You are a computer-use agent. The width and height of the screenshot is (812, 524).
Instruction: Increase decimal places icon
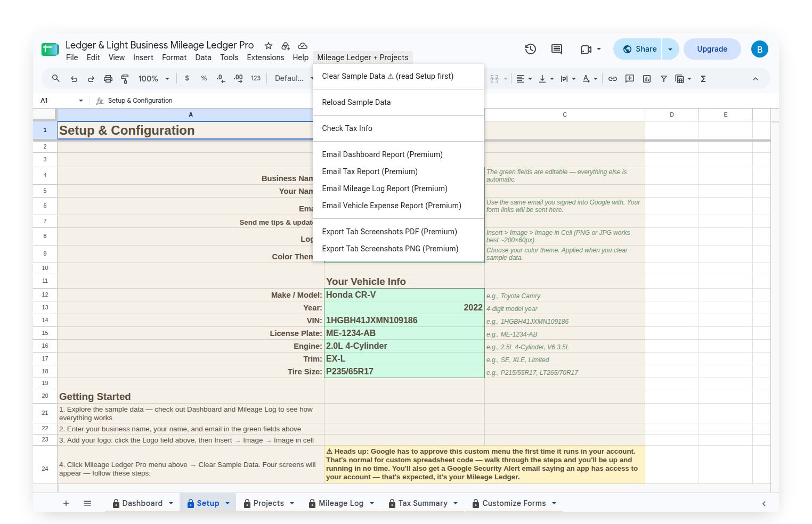238,78
